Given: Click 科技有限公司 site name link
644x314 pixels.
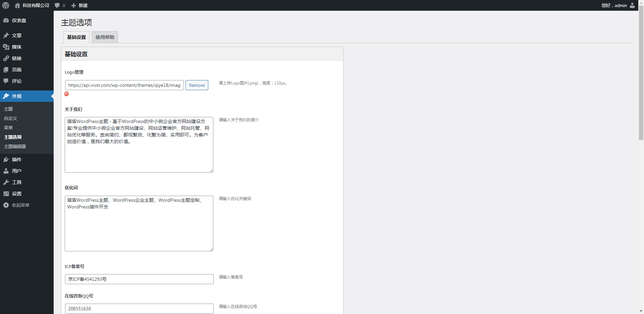Looking at the screenshot, I should pos(36,5).
